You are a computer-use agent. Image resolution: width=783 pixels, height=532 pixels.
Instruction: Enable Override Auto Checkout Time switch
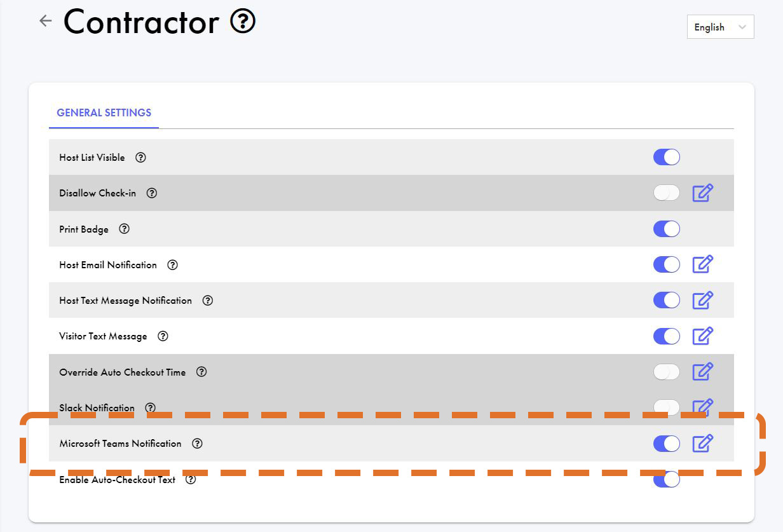pyautogui.click(x=666, y=372)
